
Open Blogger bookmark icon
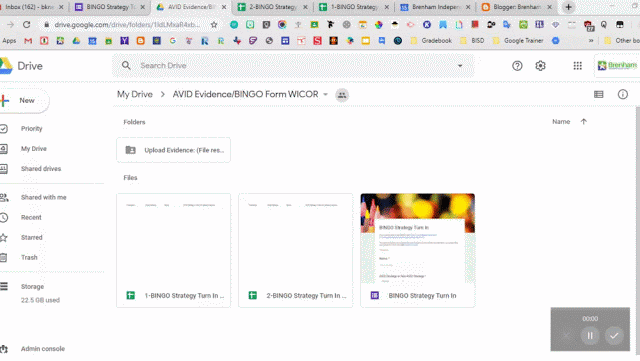click(x=140, y=41)
